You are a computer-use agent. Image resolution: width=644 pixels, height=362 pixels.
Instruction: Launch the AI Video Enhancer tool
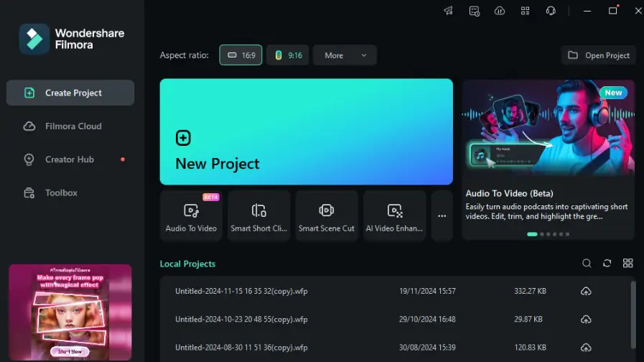[394, 215]
